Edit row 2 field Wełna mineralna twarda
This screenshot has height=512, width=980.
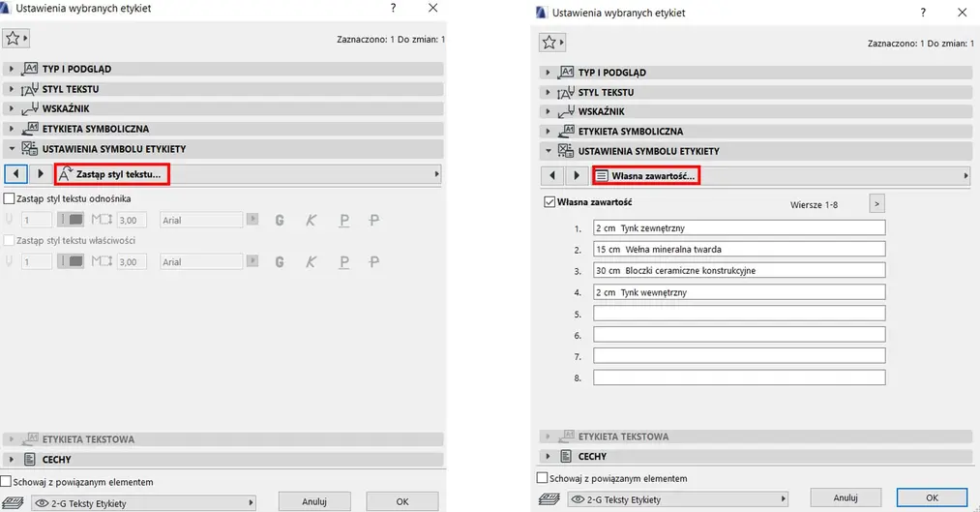pos(739,250)
